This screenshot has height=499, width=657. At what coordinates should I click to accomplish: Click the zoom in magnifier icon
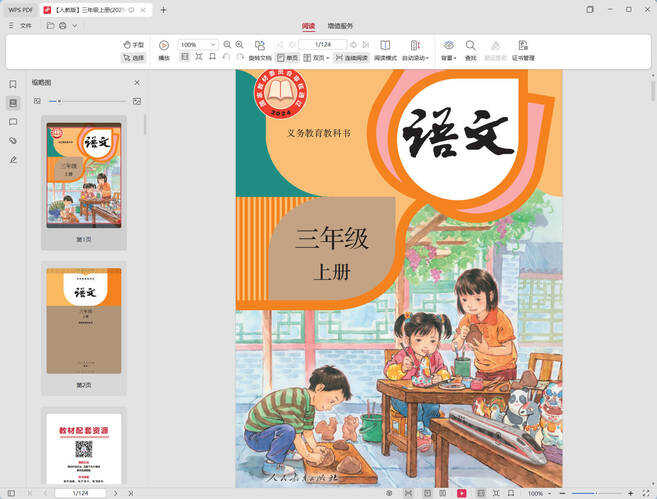pos(240,45)
